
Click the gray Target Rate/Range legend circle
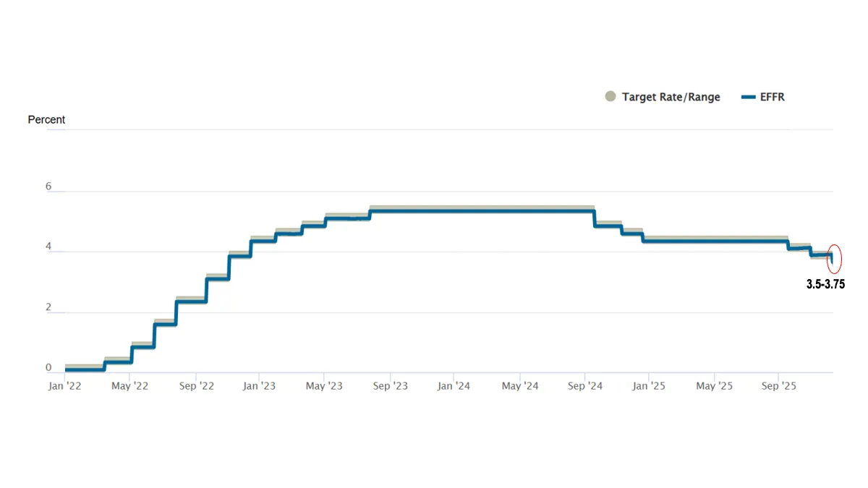(x=610, y=97)
